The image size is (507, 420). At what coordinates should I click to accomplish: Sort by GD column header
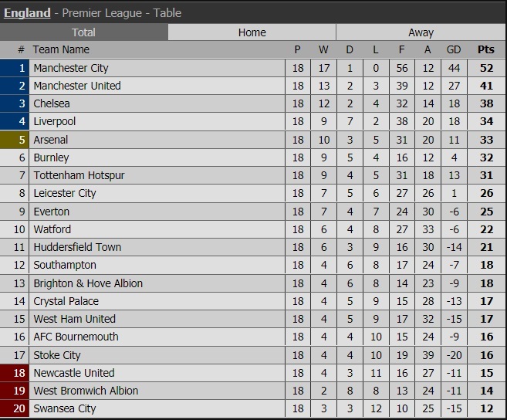[454, 49]
